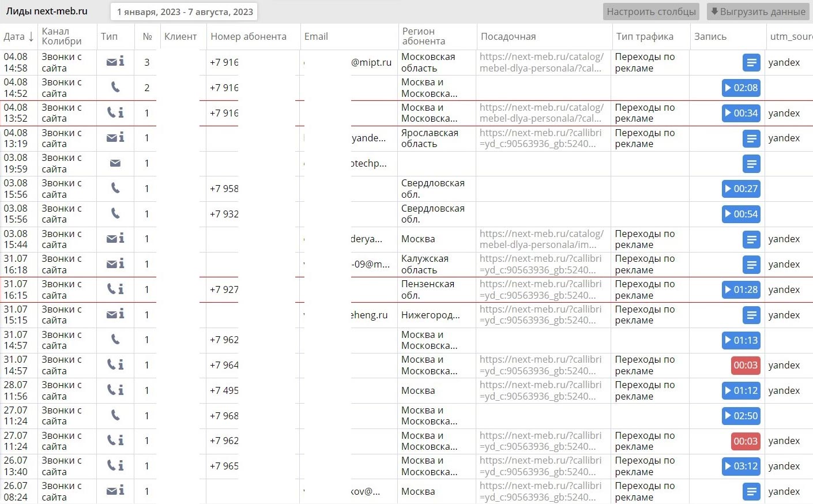
Task: Play the 02:08 call recording
Action: click(741, 88)
